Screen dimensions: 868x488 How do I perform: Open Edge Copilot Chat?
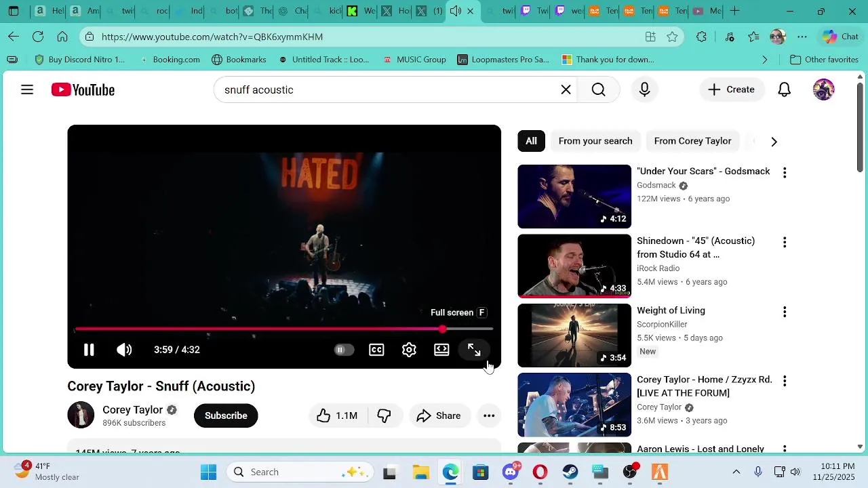840,37
